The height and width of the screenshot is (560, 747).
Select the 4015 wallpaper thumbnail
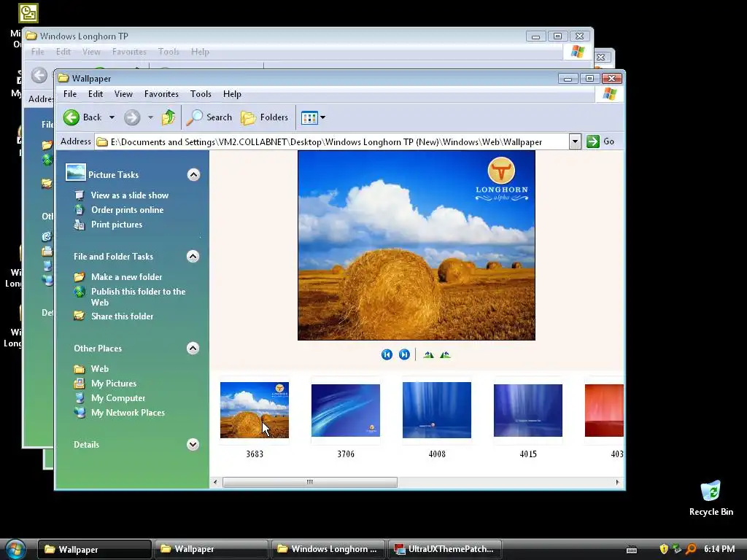coord(528,410)
